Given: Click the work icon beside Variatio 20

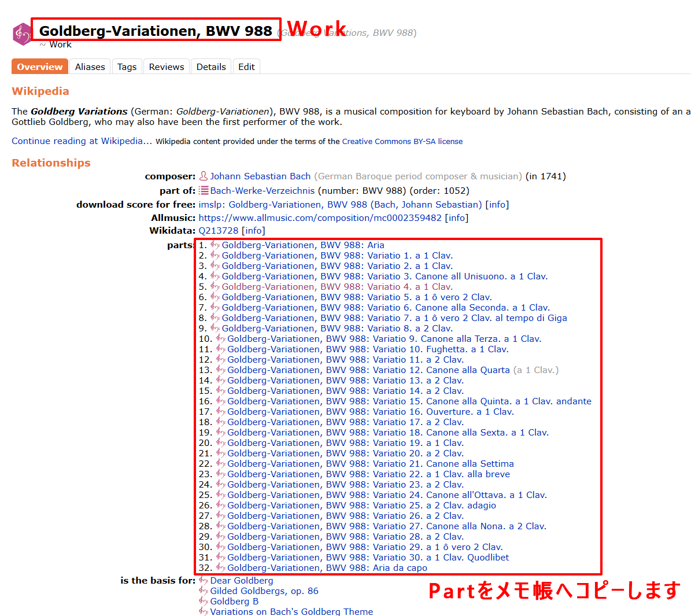Looking at the screenshot, I should pyautogui.click(x=221, y=453).
